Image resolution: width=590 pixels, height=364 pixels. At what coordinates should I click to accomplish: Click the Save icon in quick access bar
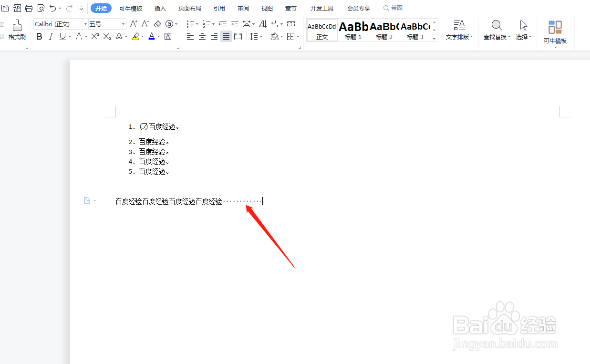pyautogui.click(x=5, y=8)
